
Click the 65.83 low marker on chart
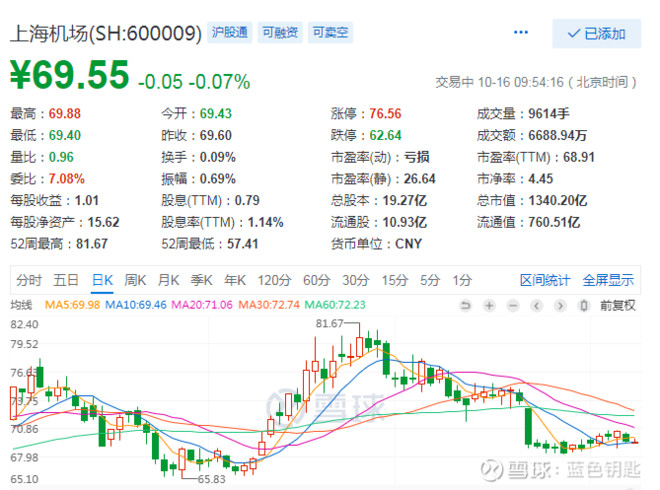tap(212, 479)
